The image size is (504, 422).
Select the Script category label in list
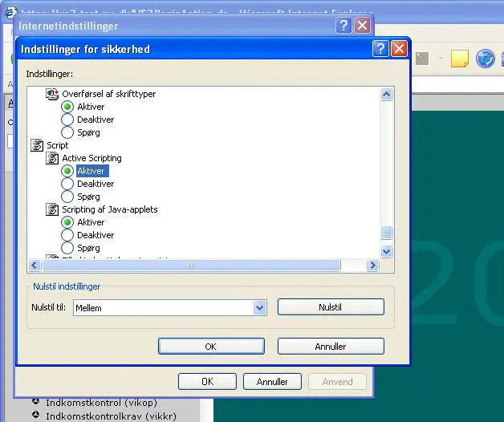58,145
